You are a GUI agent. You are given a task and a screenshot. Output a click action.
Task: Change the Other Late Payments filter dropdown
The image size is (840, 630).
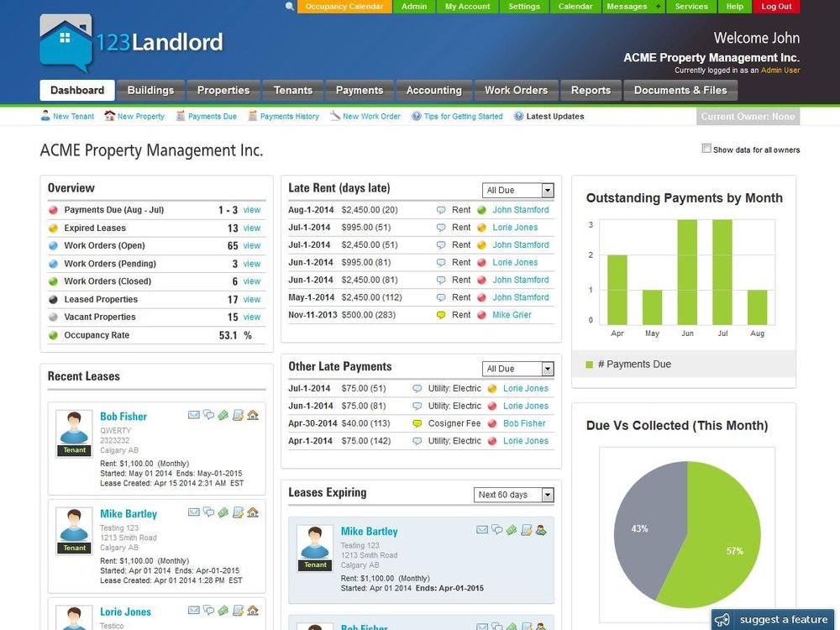coord(518,368)
